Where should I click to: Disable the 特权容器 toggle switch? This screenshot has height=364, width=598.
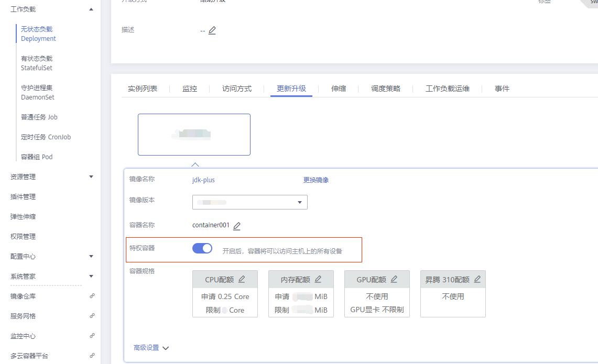[x=202, y=249]
